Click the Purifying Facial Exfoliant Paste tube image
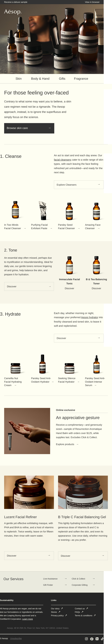This screenshot has height=644, width=112. (x=43, y=210)
